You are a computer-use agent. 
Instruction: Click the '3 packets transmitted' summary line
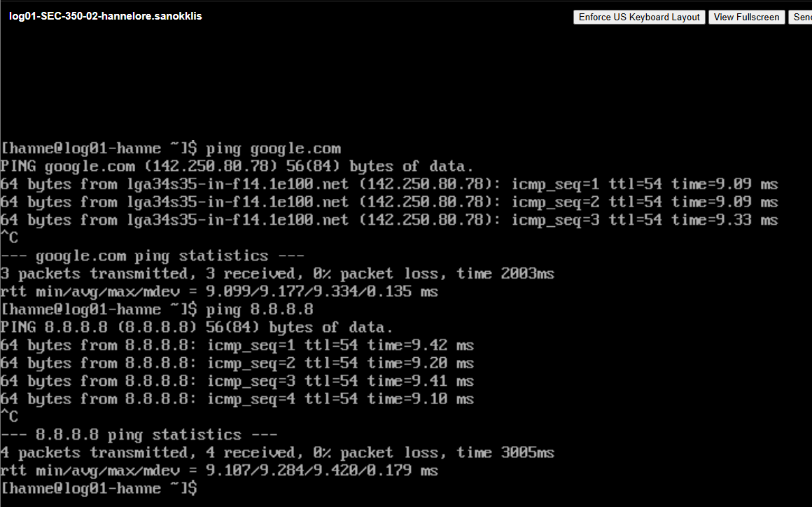(x=277, y=274)
